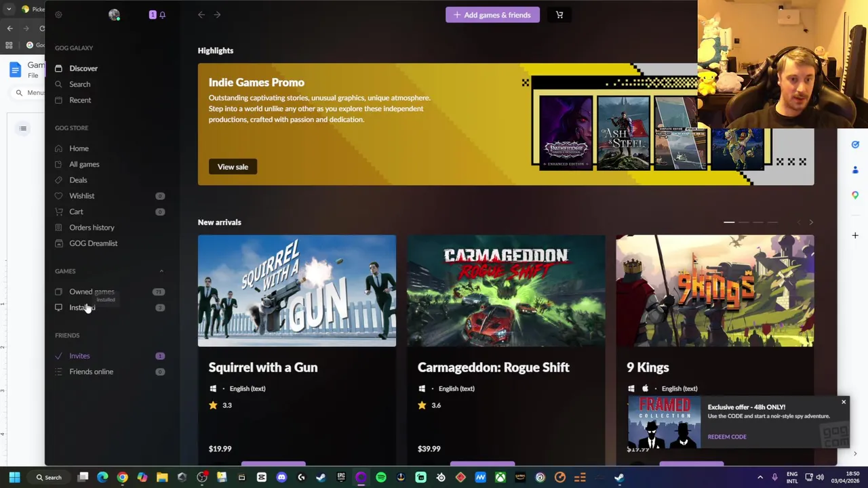Viewport: 868px width, 488px height.
Task: Go back using GOG Galaxy back arrow
Action: 201,15
